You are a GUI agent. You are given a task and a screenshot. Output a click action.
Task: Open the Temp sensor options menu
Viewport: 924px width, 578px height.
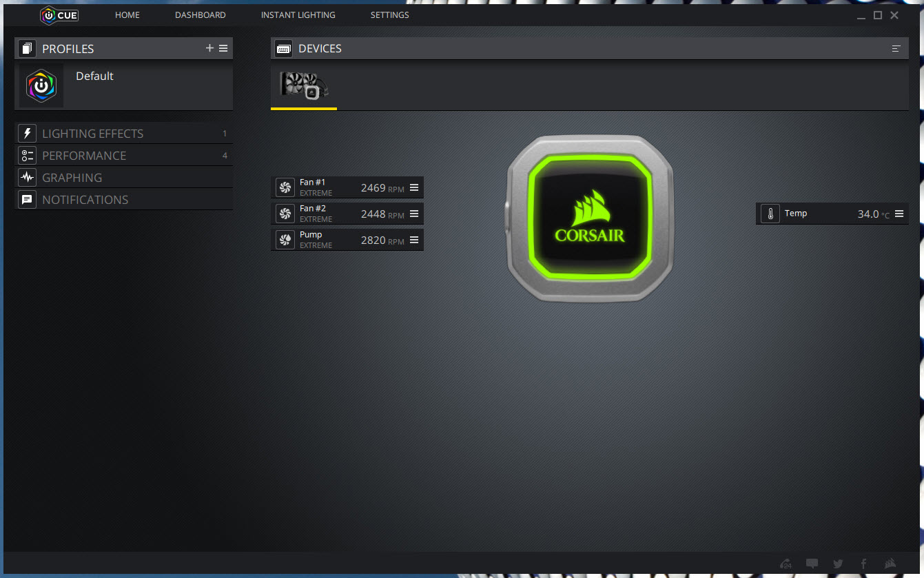899,214
